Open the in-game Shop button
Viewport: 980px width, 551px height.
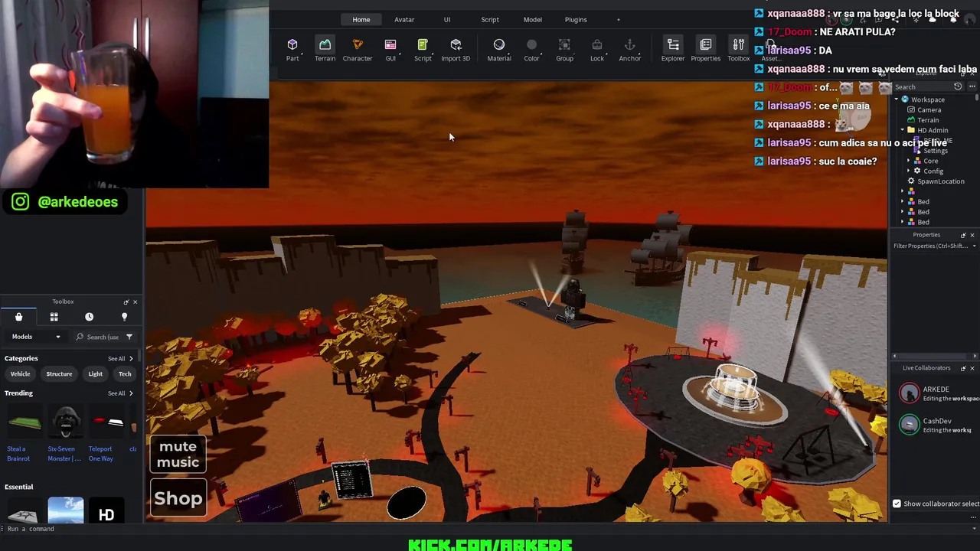(178, 498)
